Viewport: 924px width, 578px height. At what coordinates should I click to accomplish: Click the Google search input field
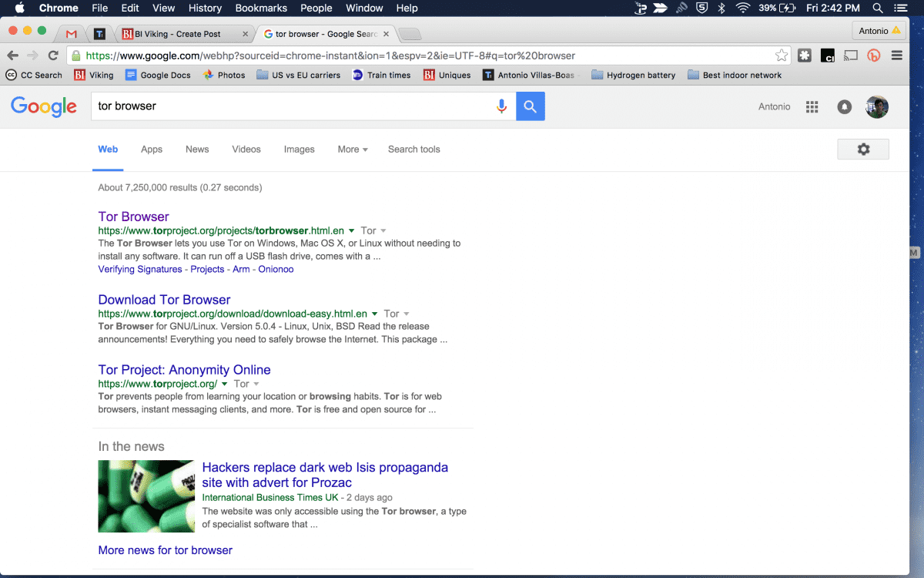(x=293, y=106)
